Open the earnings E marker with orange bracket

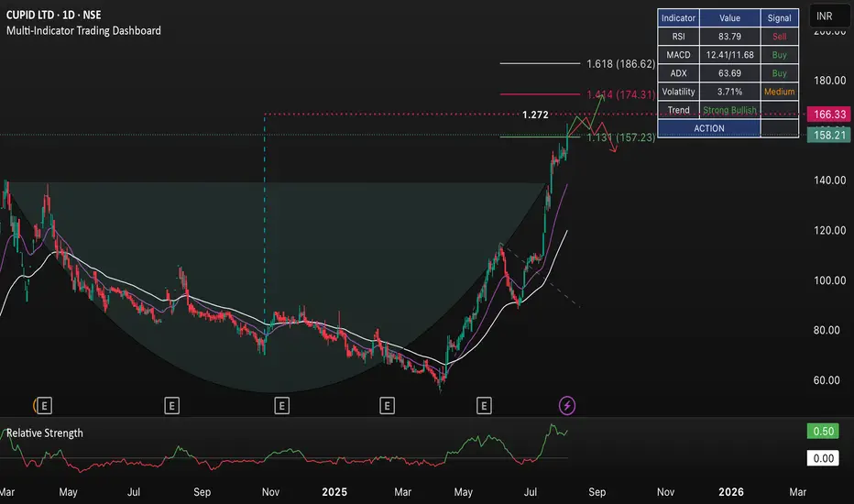(x=43, y=405)
